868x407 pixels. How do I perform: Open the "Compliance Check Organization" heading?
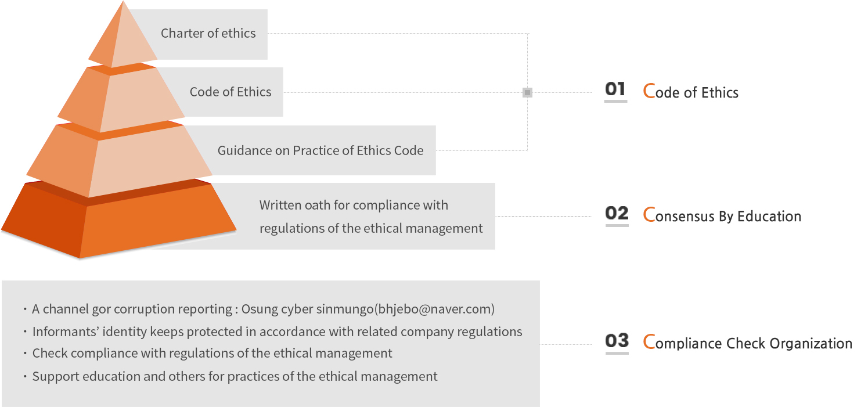(748, 343)
